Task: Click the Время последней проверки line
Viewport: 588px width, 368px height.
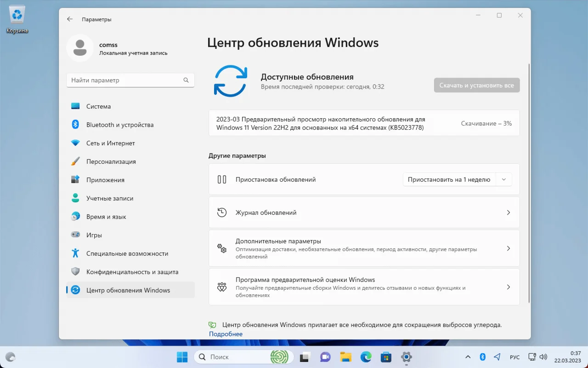Action: coord(322,86)
